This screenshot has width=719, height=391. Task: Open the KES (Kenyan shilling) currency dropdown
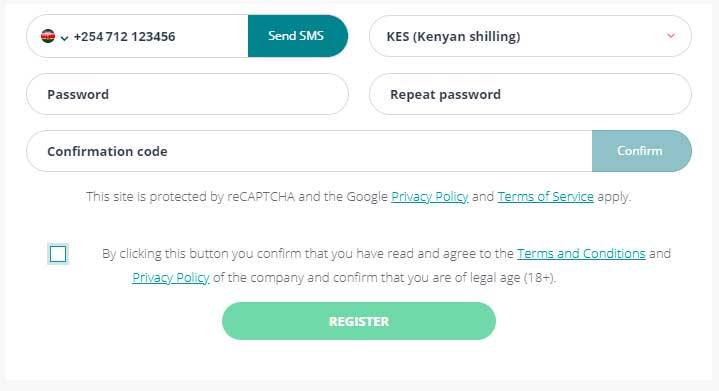tap(530, 36)
